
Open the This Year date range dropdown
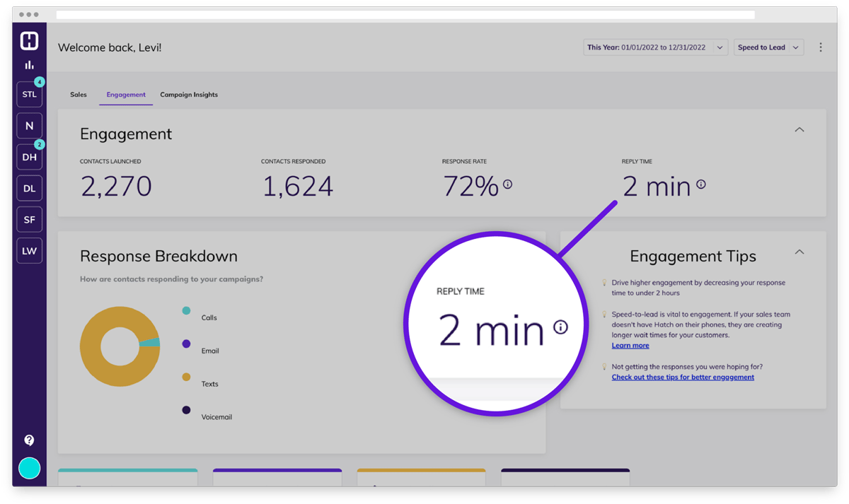click(x=655, y=47)
